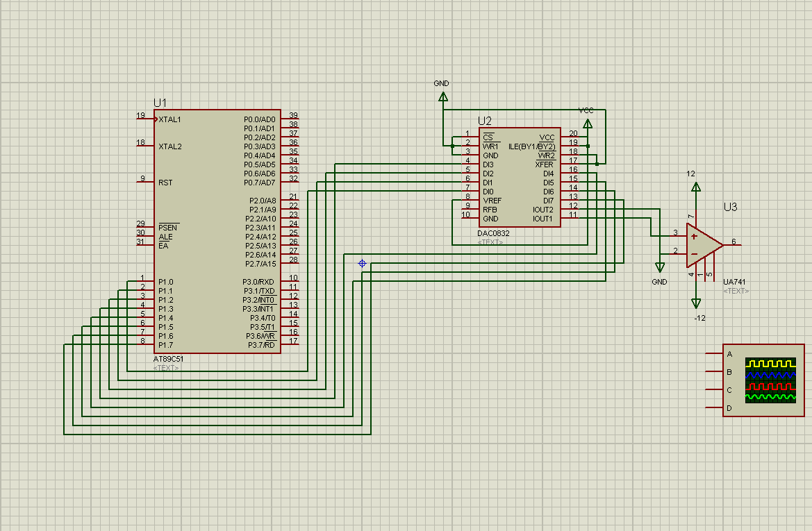
Task: Select the P2.0/A8 pin label
Action: [x=263, y=201]
